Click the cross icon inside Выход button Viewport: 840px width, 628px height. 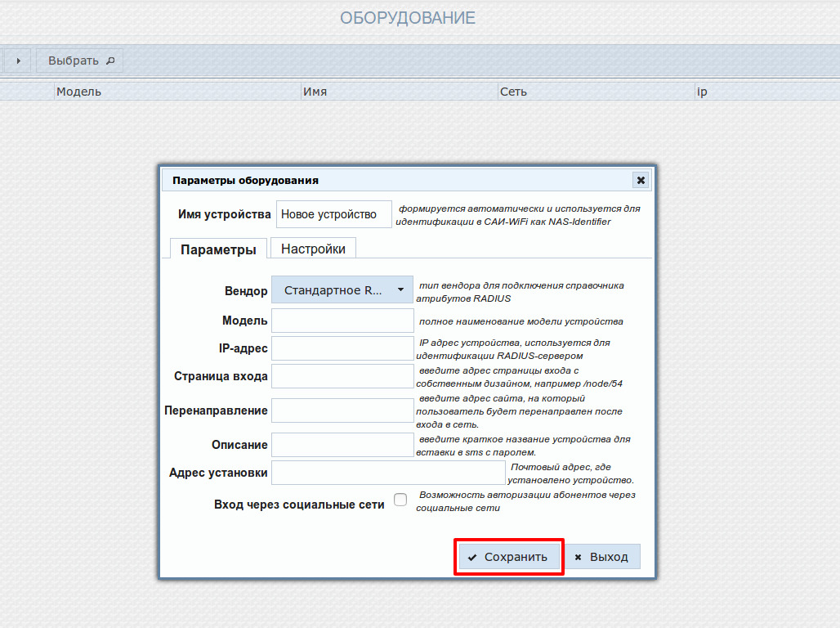coord(579,556)
